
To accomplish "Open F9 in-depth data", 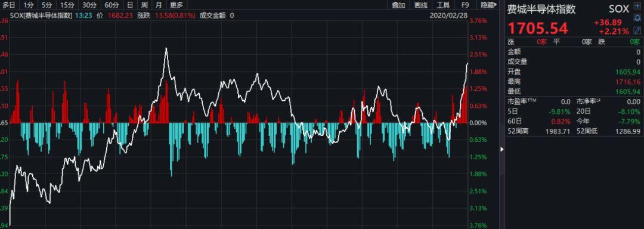I will point(465,5).
